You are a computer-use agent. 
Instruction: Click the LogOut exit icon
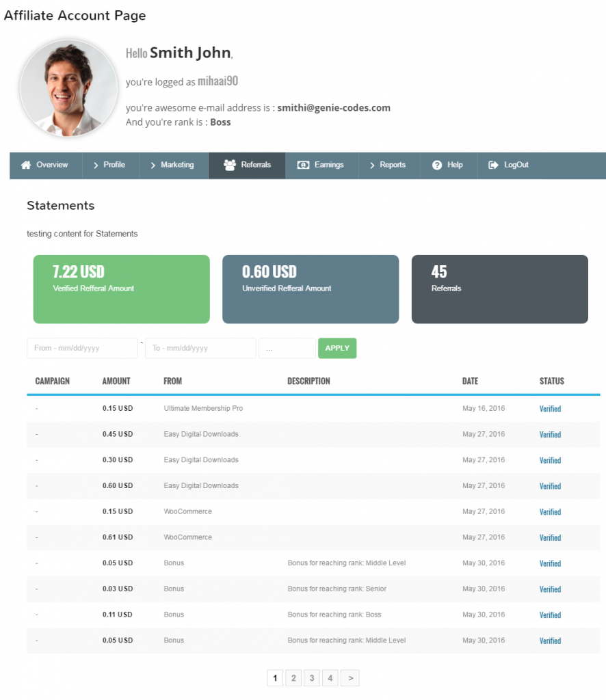pos(493,165)
